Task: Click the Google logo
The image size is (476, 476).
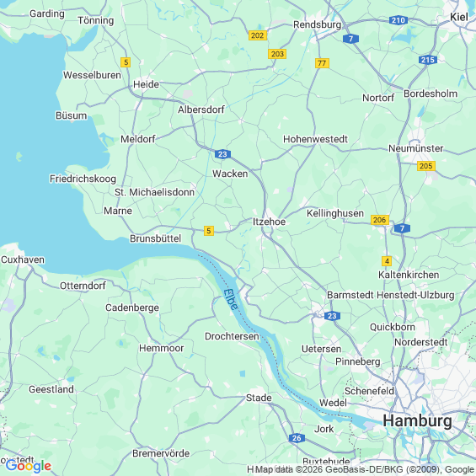Action: pyautogui.click(x=29, y=466)
